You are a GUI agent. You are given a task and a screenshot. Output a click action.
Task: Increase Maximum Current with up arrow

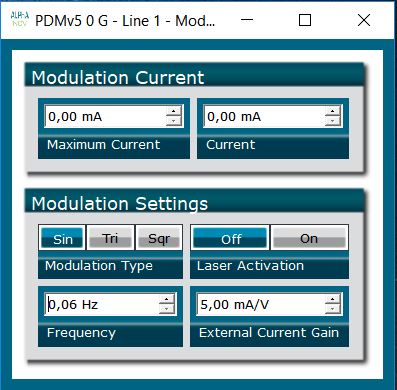[174, 111]
